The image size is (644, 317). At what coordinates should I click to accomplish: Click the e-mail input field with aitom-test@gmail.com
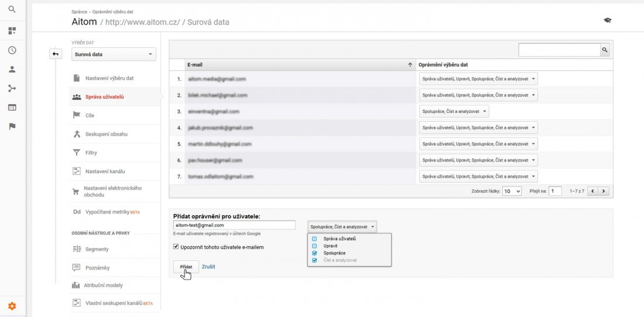234,225
